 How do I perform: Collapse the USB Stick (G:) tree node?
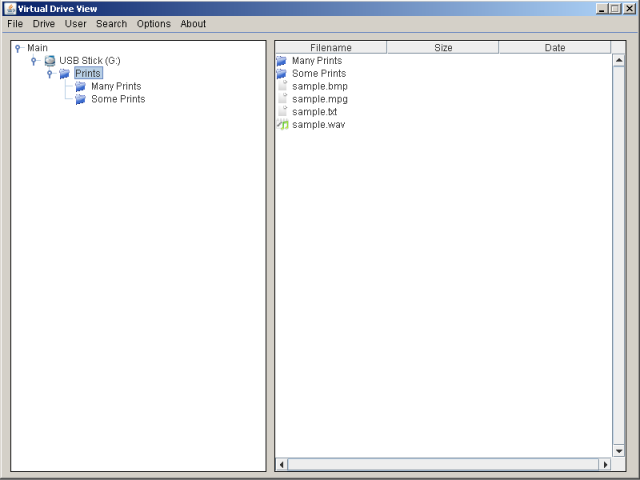tap(34, 61)
